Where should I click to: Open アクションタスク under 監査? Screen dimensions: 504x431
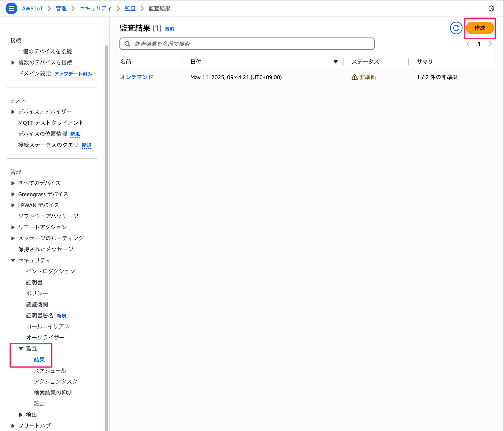[56, 382]
